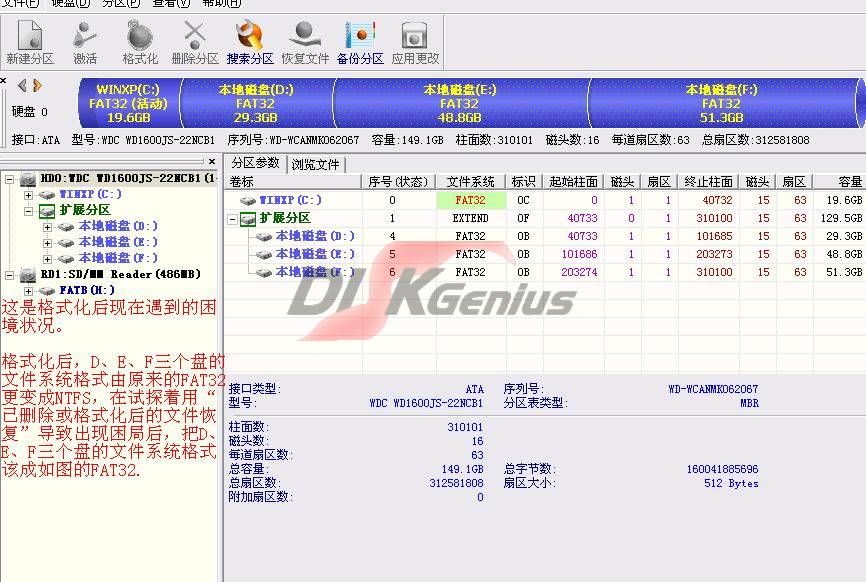Viewport: 866px width, 582px height.
Task: Click the Apply Changes (应用更改) icon
Action: pos(415,42)
